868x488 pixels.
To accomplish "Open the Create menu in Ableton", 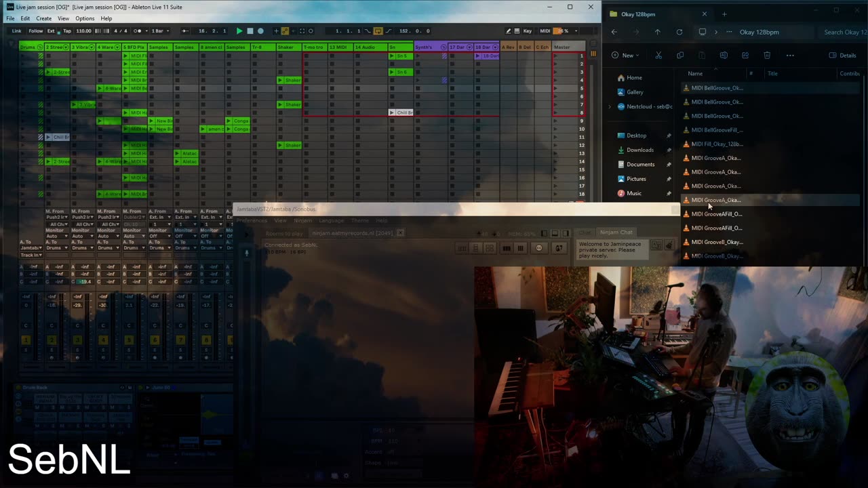I will 43,18.
